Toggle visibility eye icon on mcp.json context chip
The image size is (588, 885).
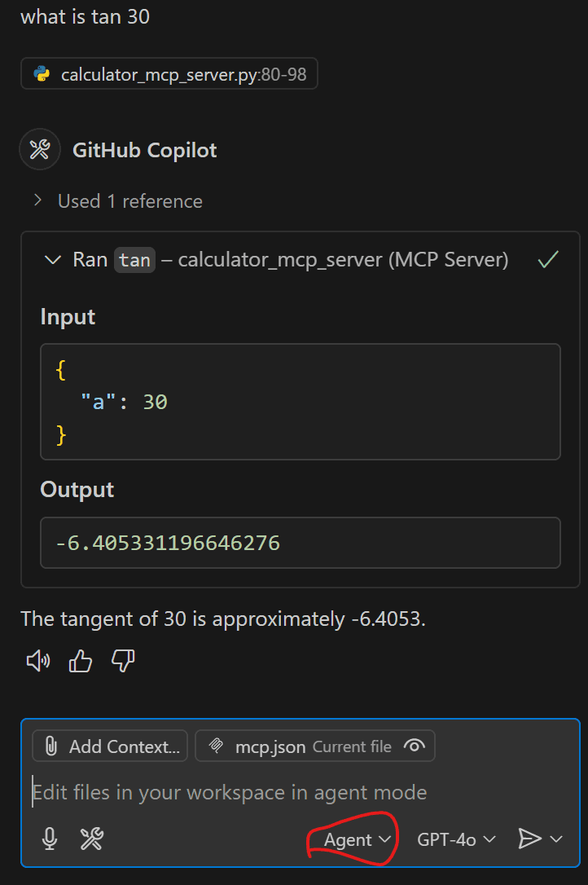click(x=414, y=746)
